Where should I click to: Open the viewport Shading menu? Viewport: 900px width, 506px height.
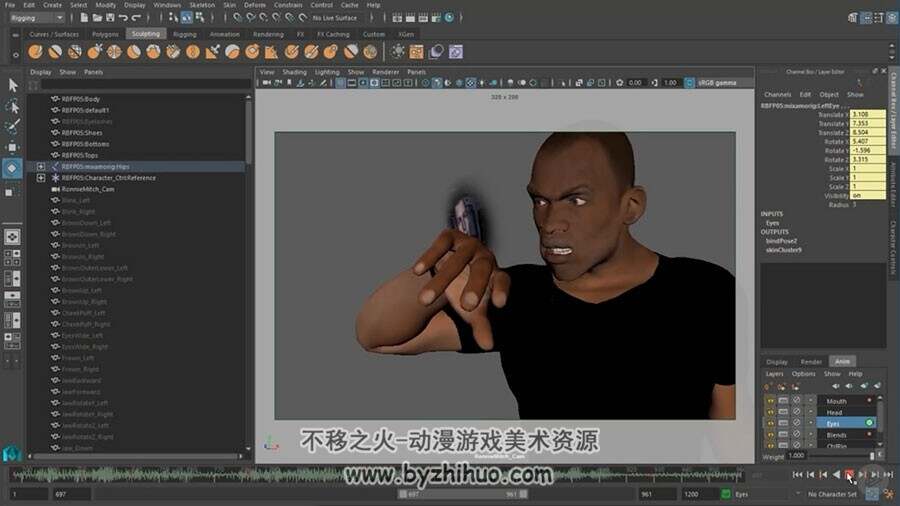[294, 72]
